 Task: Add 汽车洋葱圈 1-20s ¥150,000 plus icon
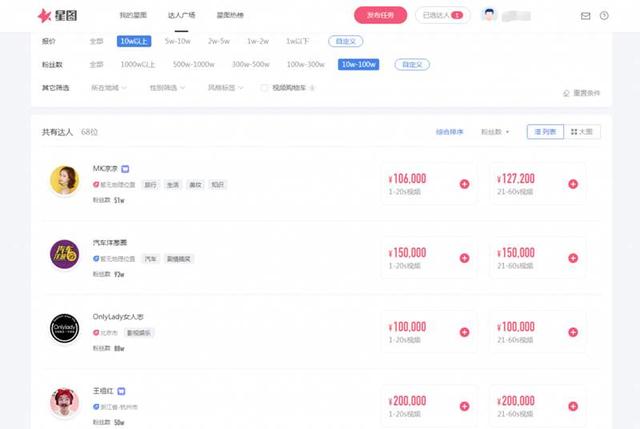[464, 258]
